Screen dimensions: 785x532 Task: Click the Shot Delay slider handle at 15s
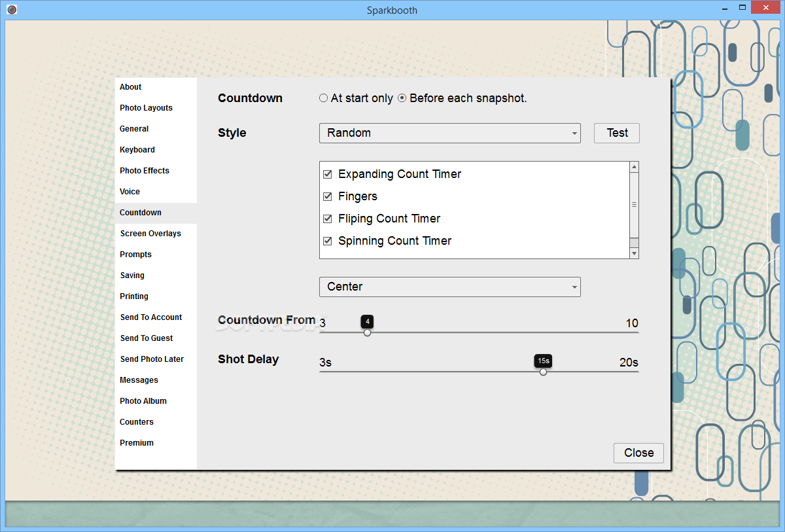(x=543, y=372)
